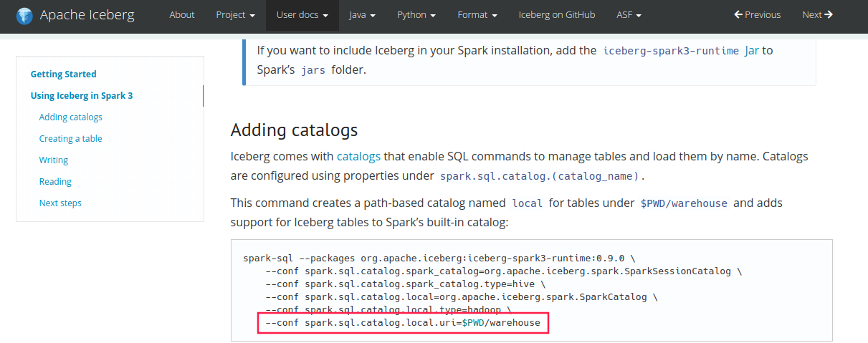Viewport: 868px width, 343px height.
Task: Jump to Adding catalogs section
Action: pyautogui.click(x=71, y=117)
